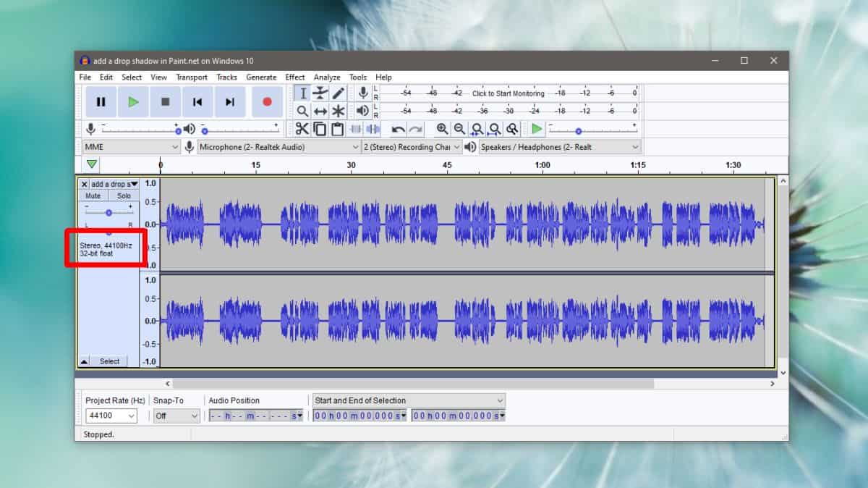Skip to start of track
The image size is (868, 488).
pos(197,102)
